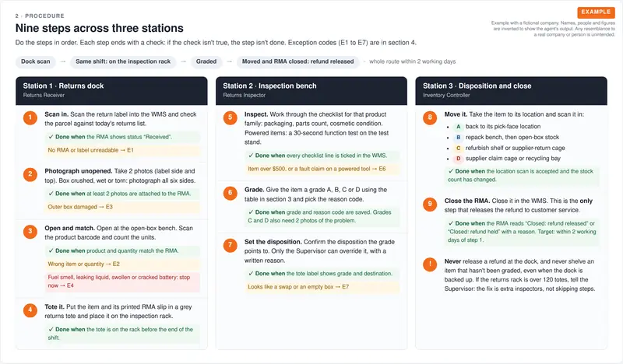This screenshot has height=364, width=623.
Task: Click 'Done when the tote is on the rack' check
Action: click(x=122, y=334)
